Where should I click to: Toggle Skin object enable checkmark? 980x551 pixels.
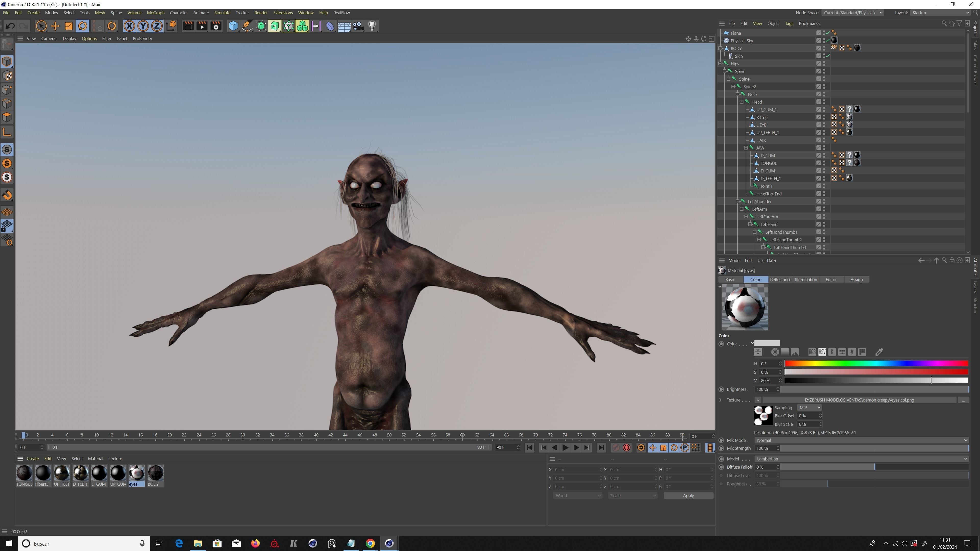[x=827, y=56]
